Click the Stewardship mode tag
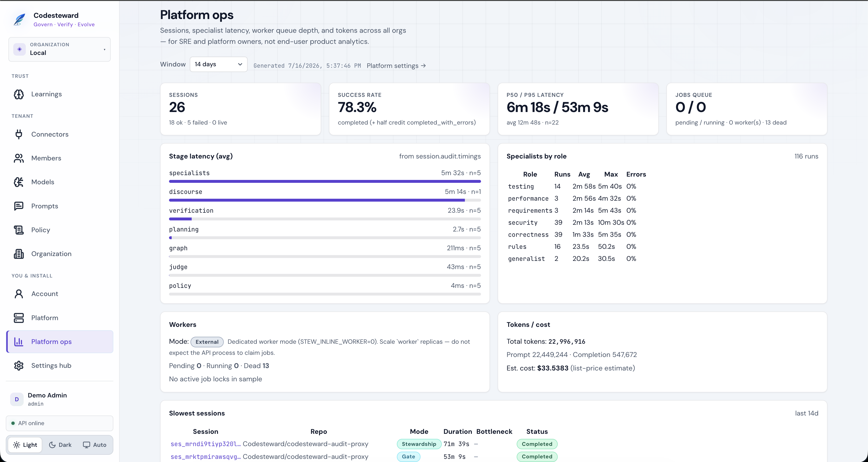 (x=419, y=444)
